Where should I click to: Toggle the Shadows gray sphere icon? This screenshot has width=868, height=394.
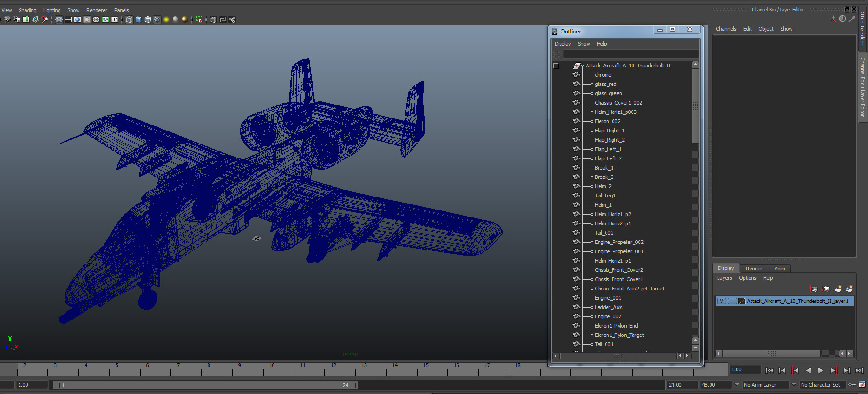[x=176, y=20]
